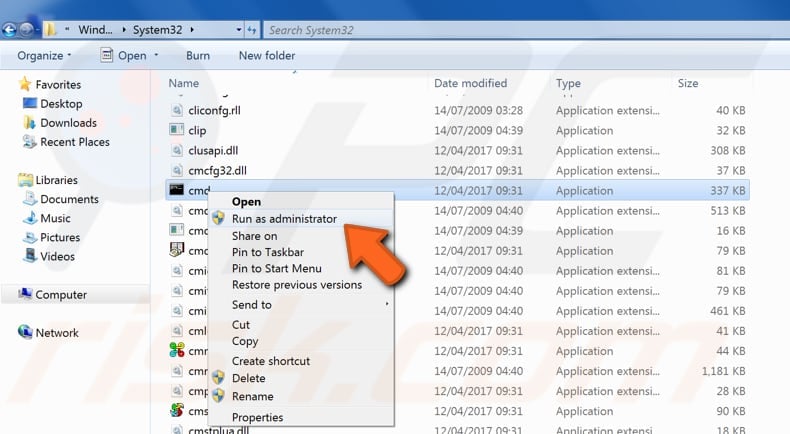This screenshot has height=434, width=790.
Task: Choose Rename in context menu
Action: [x=252, y=396]
